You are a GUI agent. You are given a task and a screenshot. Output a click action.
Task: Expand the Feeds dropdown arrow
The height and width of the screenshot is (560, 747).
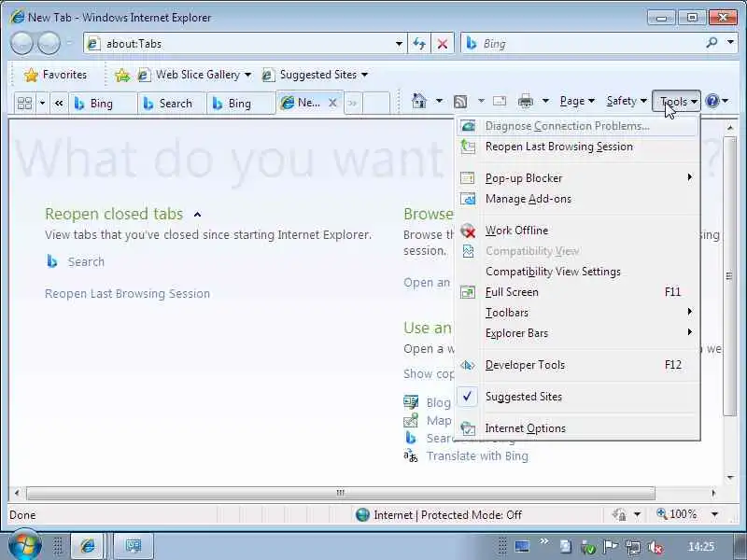[481, 101]
